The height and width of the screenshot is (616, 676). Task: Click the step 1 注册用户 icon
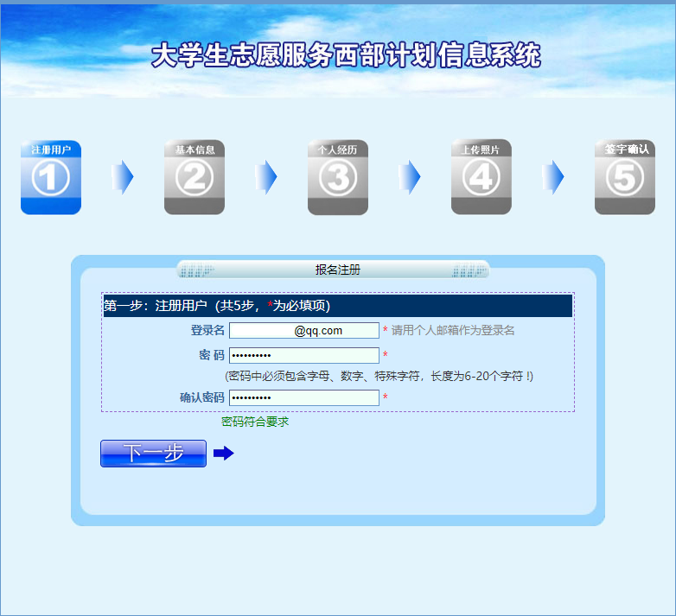[x=51, y=177]
